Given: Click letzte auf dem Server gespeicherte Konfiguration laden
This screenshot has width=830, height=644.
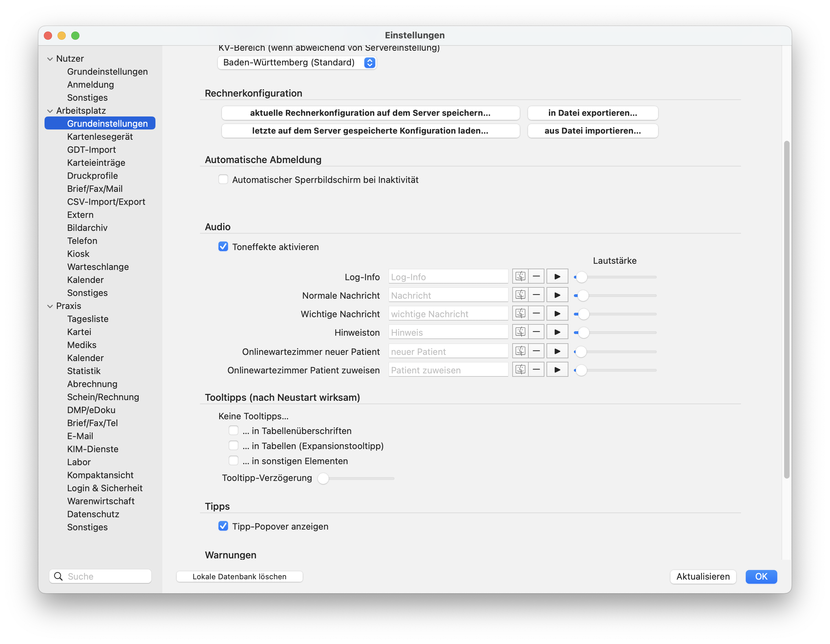Looking at the screenshot, I should pyautogui.click(x=370, y=131).
